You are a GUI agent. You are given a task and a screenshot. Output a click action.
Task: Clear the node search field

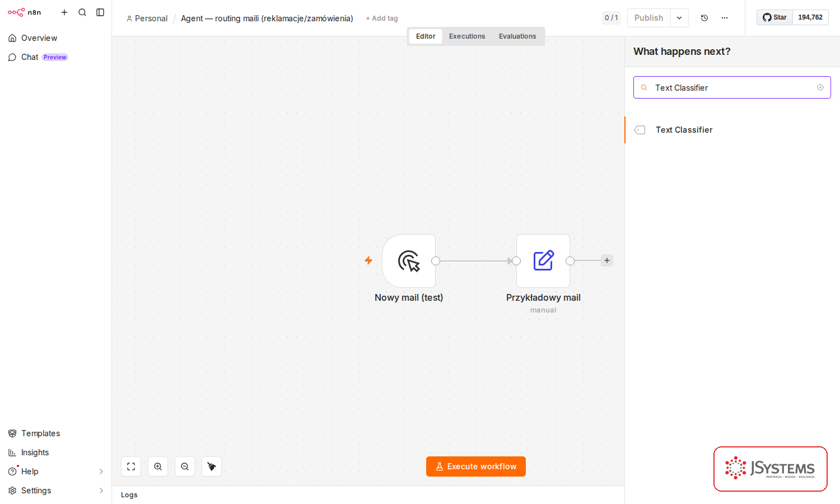820,87
